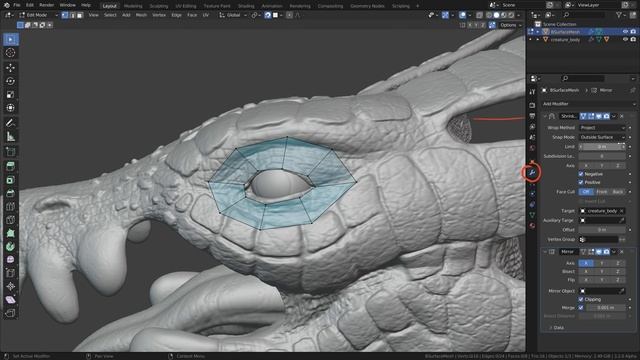Image resolution: width=640 pixels, height=360 pixels.
Task: Toggle Clipping checkbox in Mirror modifier
Action: [581, 299]
